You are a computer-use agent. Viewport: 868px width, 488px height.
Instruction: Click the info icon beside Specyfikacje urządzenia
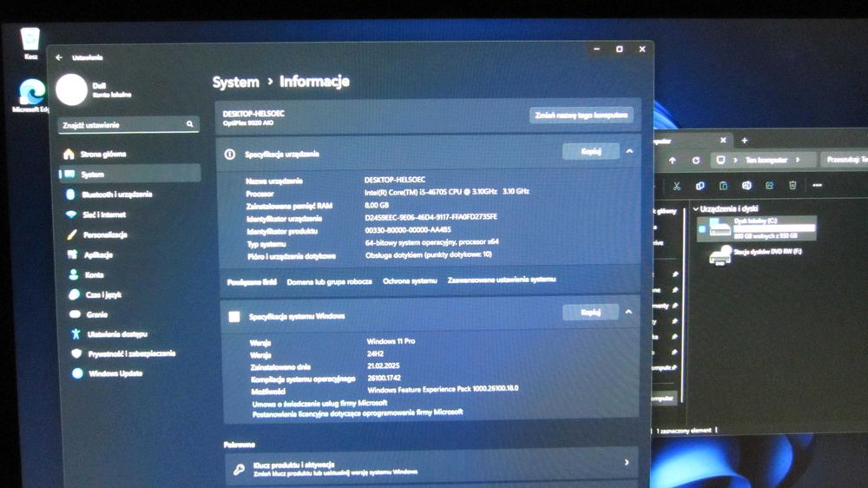tap(230, 154)
